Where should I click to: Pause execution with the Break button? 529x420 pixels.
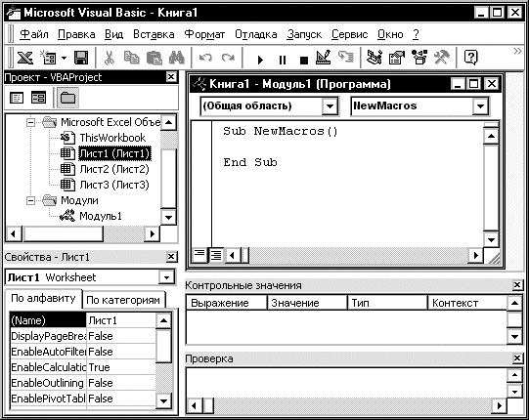click(283, 60)
